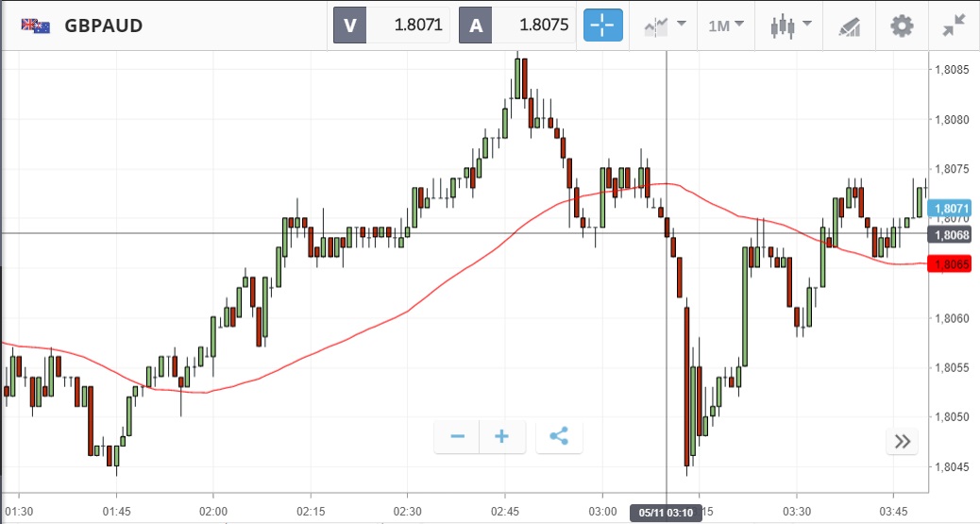
Task: Click the grey 1.8068 crosshair price label
Action: [x=953, y=234]
